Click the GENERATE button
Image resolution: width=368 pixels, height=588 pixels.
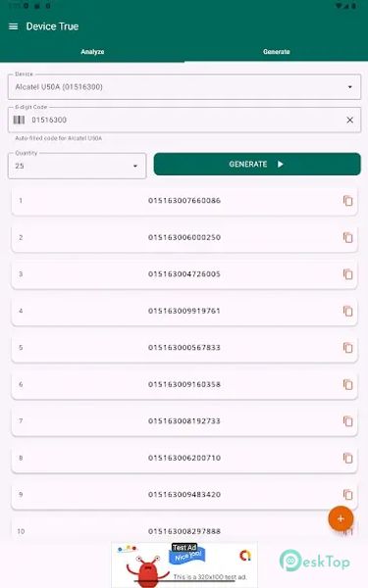(257, 164)
